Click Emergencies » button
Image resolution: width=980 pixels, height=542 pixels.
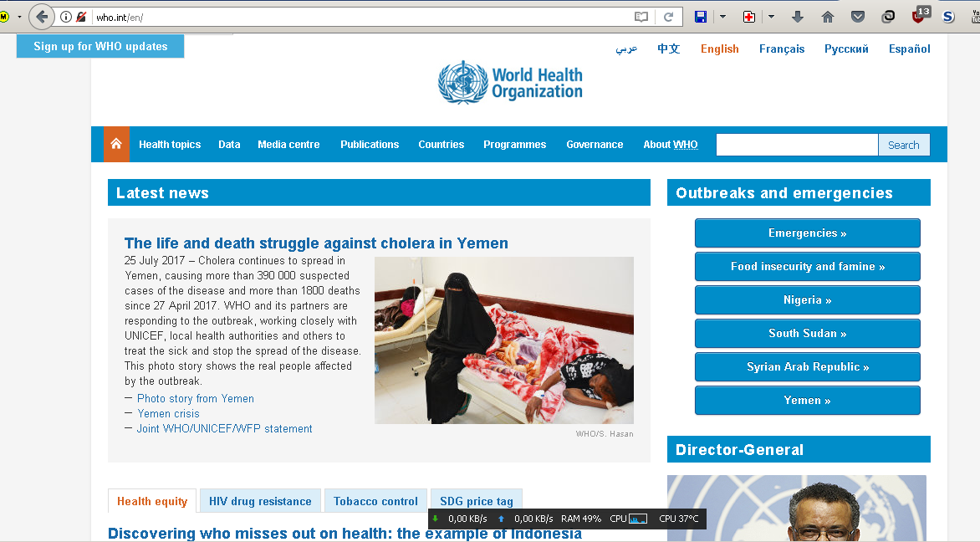(x=808, y=233)
